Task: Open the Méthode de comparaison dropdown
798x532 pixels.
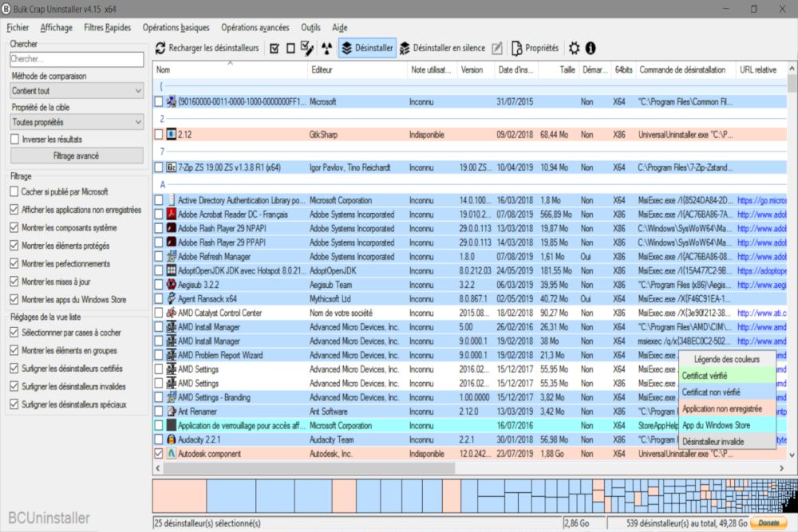Action: tap(77, 91)
